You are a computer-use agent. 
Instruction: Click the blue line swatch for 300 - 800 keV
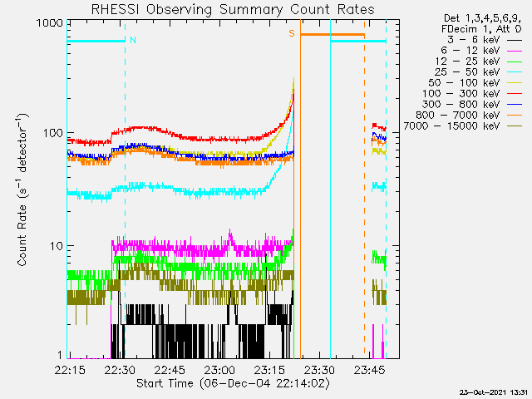(515, 105)
